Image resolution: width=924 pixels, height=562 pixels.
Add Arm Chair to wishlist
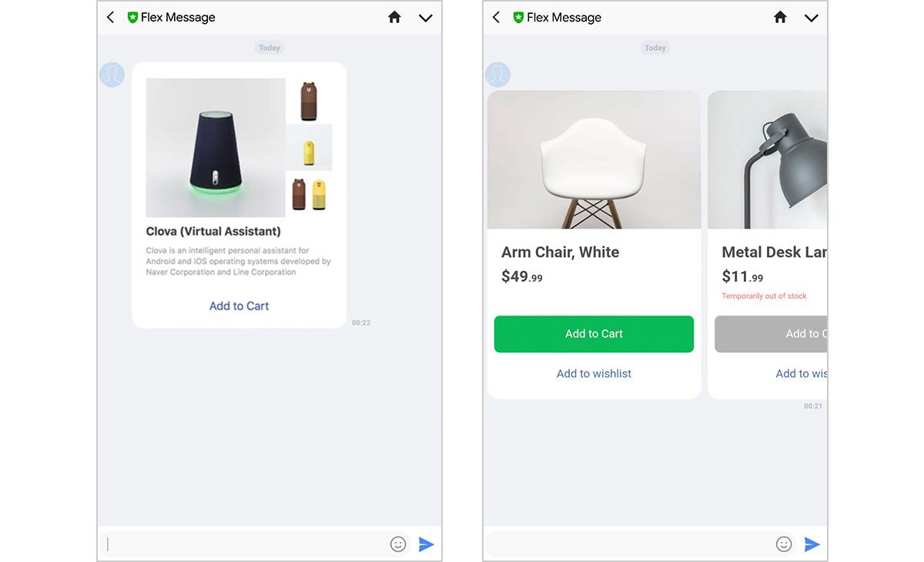[x=594, y=373]
